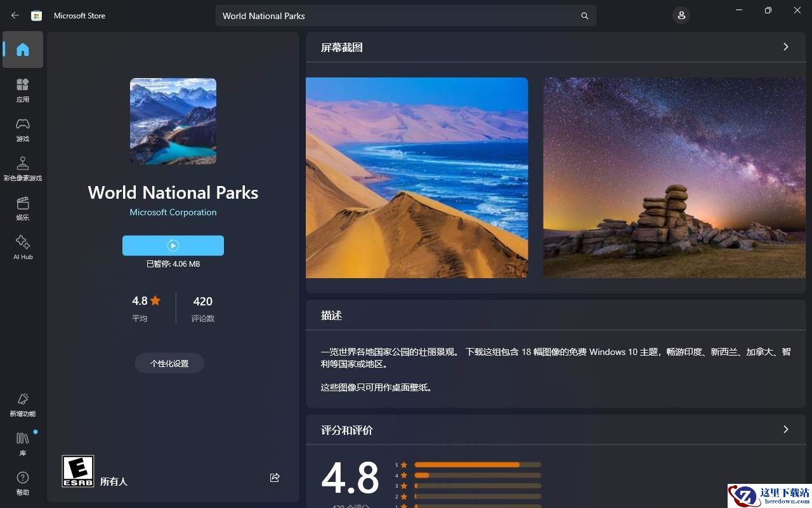Open the AI Hub section

(23, 248)
